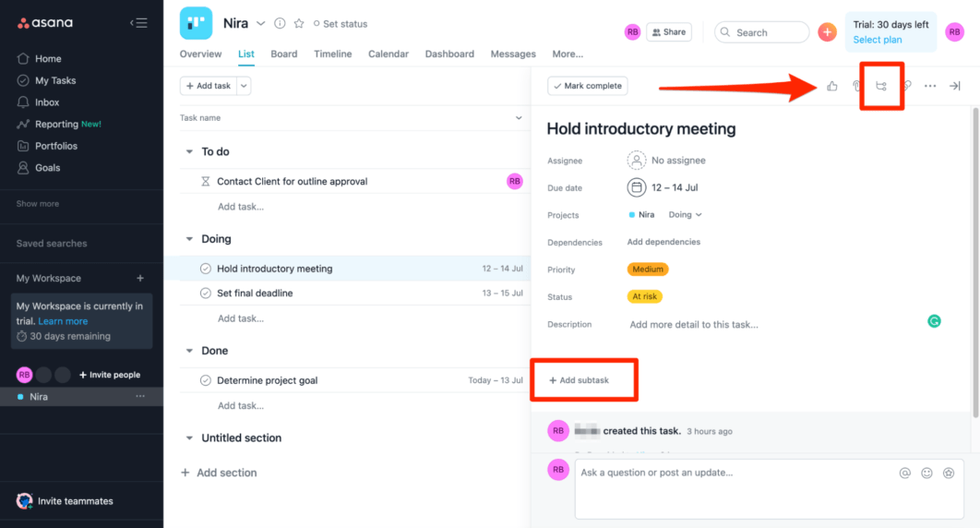Viewport: 980px width, 528px height.
Task: Click the Select plan link
Action: tap(877, 40)
